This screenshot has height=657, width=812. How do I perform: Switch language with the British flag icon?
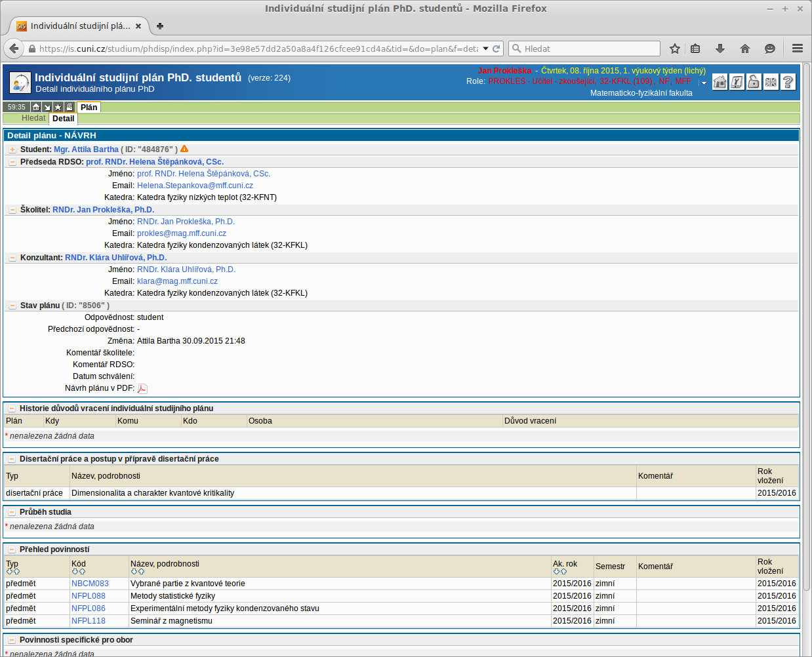click(771, 82)
